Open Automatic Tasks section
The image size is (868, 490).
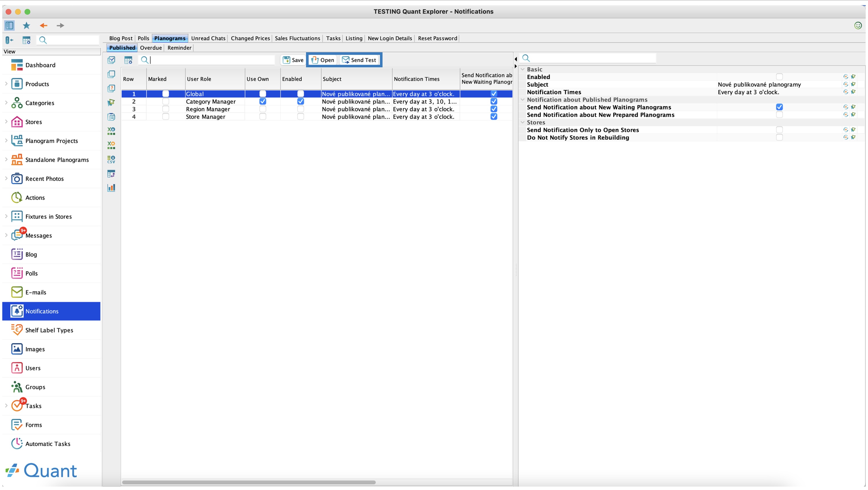tap(51, 444)
